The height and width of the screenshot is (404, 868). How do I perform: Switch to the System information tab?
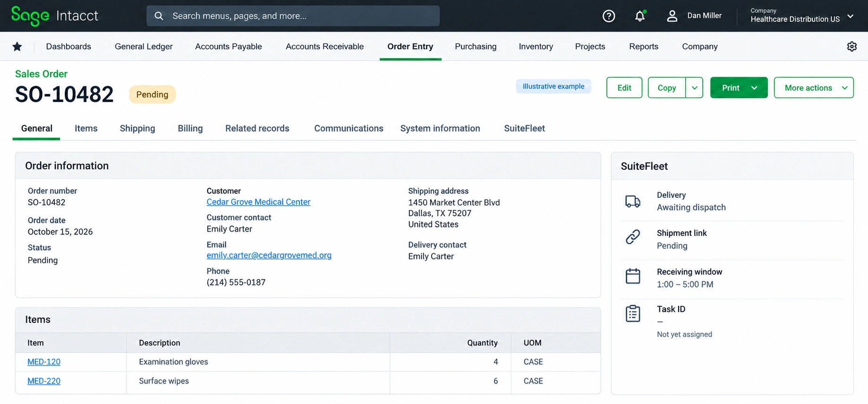[440, 128]
